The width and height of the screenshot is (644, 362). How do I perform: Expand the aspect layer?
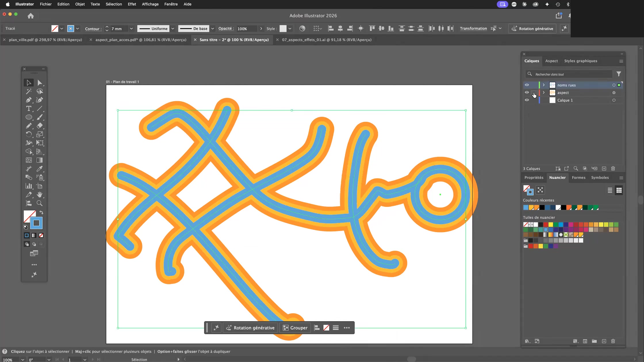click(x=544, y=93)
